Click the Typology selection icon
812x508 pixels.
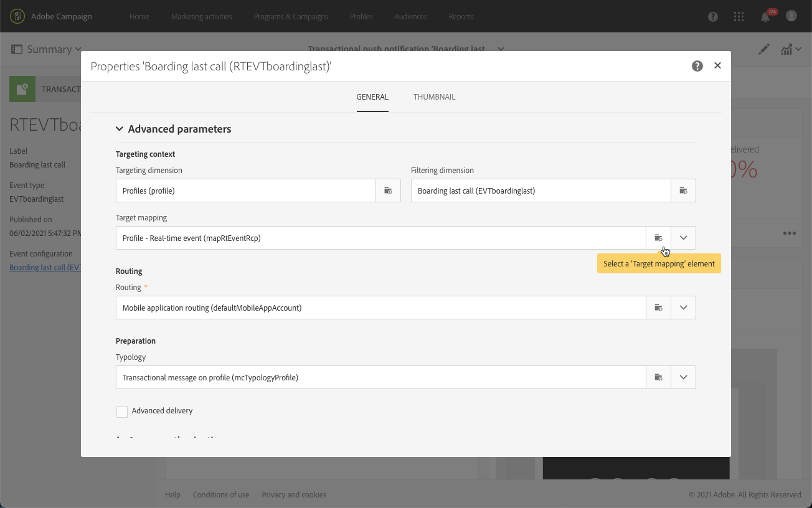pos(658,377)
